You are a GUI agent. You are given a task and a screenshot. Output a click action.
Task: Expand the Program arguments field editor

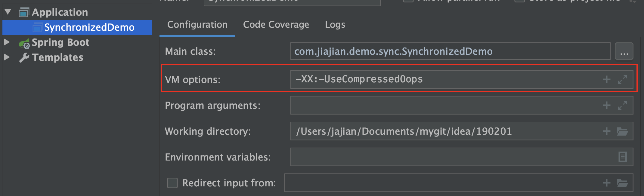tap(622, 105)
